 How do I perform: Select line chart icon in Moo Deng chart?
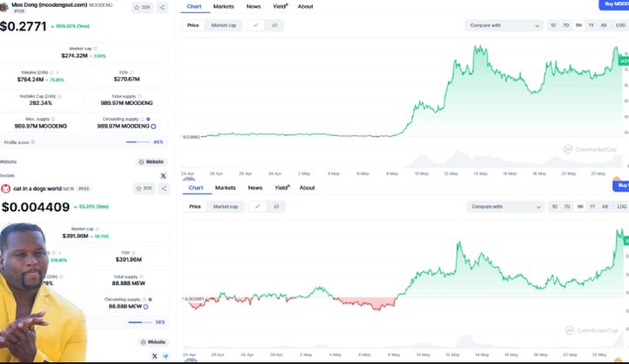point(256,25)
